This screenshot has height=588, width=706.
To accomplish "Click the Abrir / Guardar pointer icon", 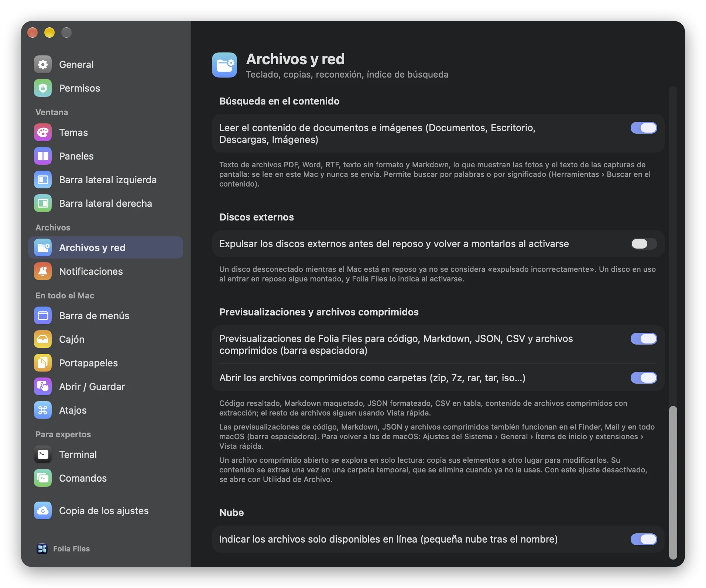I will tap(43, 387).
